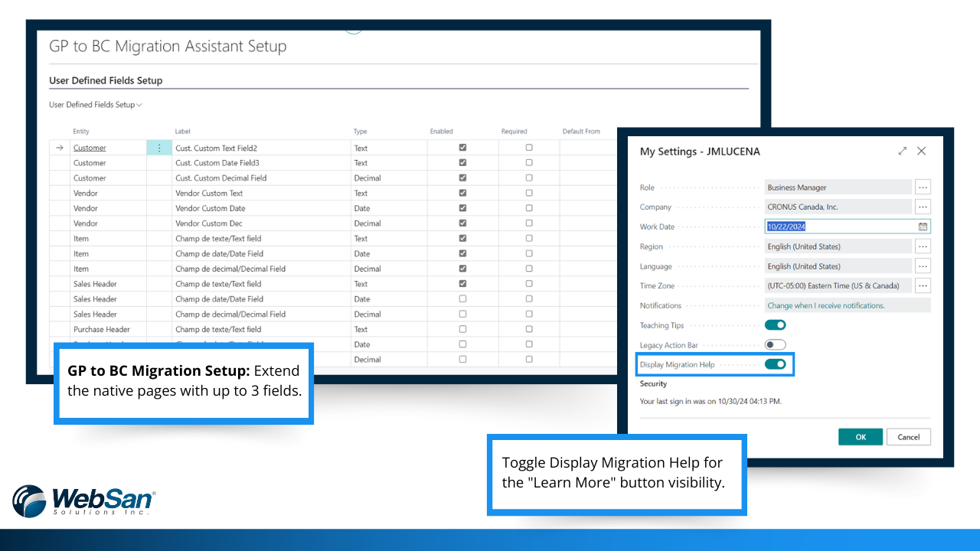Open the row options menu for the selected Customer row
Image resolution: width=980 pixels, height=551 pixels.
pos(159,148)
